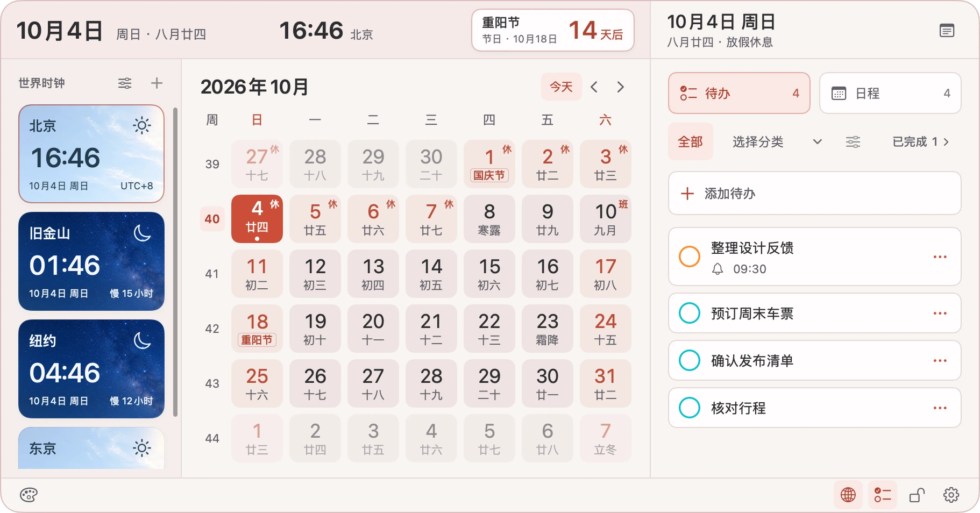
Task: Open the 重阳节 countdown card
Action: pyautogui.click(x=552, y=30)
